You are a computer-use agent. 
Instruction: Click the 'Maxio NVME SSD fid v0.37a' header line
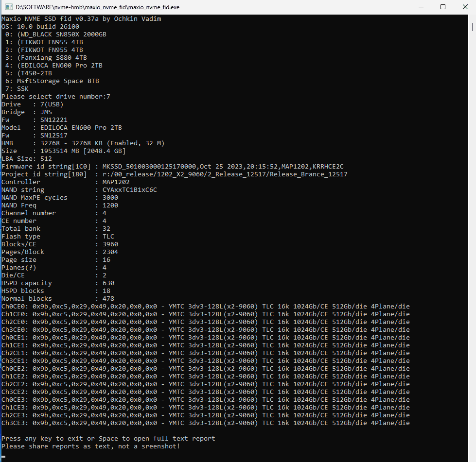(x=81, y=19)
